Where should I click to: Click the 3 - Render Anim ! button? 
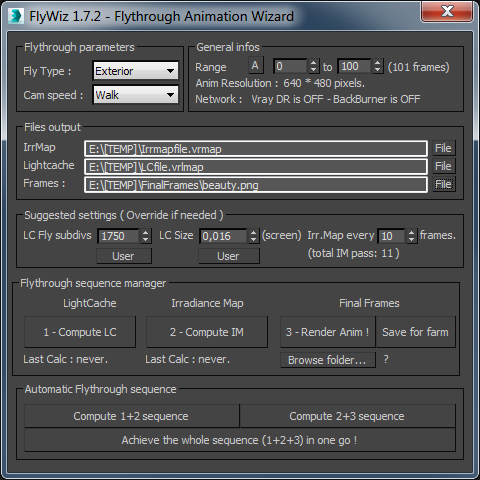(328, 332)
